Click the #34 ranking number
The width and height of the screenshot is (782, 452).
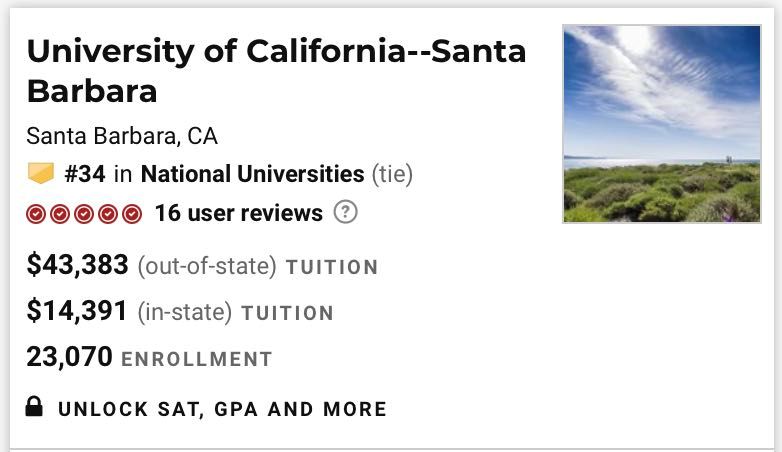[85, 174]
